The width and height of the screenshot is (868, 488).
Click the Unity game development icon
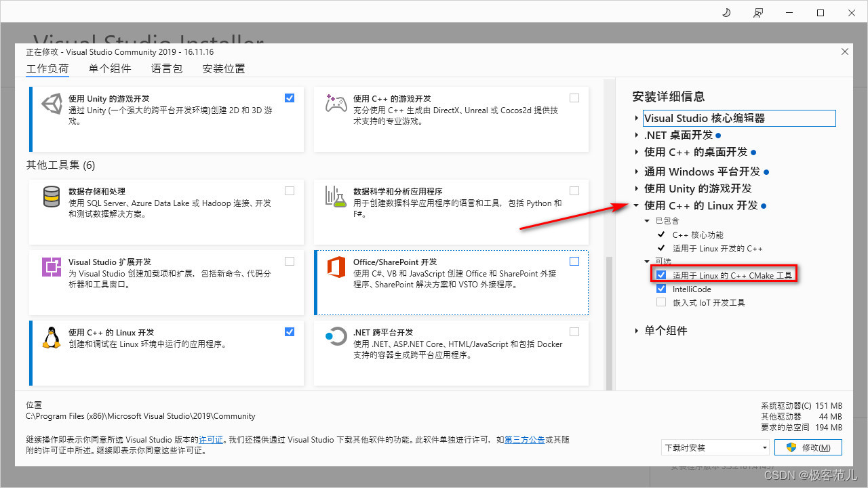tap(52, 104)
